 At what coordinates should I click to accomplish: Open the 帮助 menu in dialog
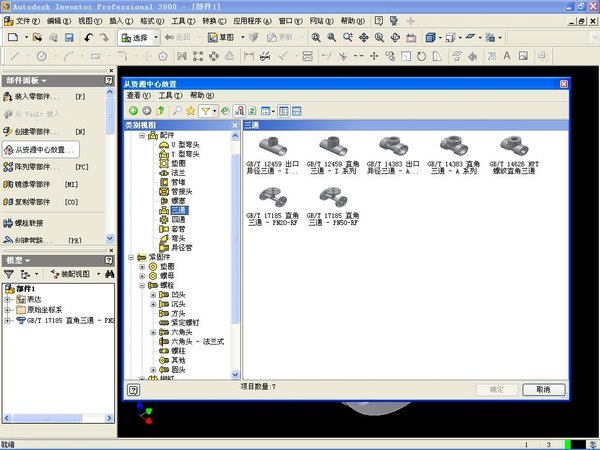click(x=202, y=95)
